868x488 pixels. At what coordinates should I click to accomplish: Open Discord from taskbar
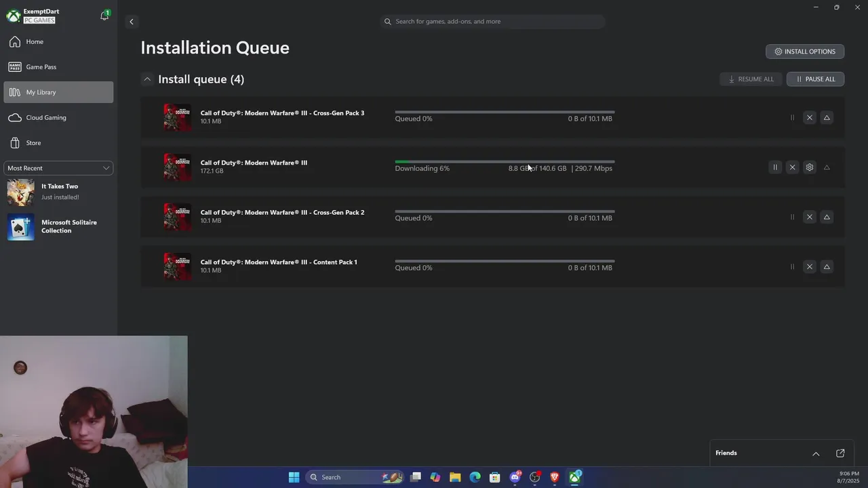tap(515, 477)
